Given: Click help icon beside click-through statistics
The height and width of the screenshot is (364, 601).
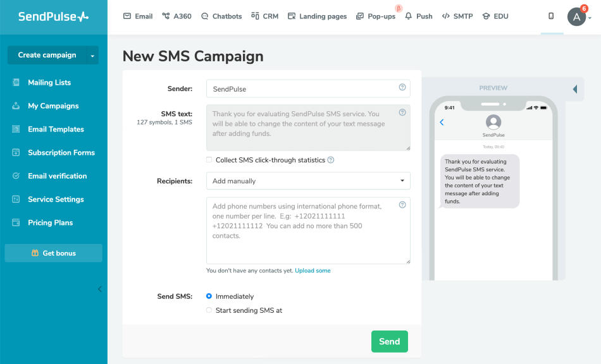Looking at the screenshot, I should click(331, 161).
